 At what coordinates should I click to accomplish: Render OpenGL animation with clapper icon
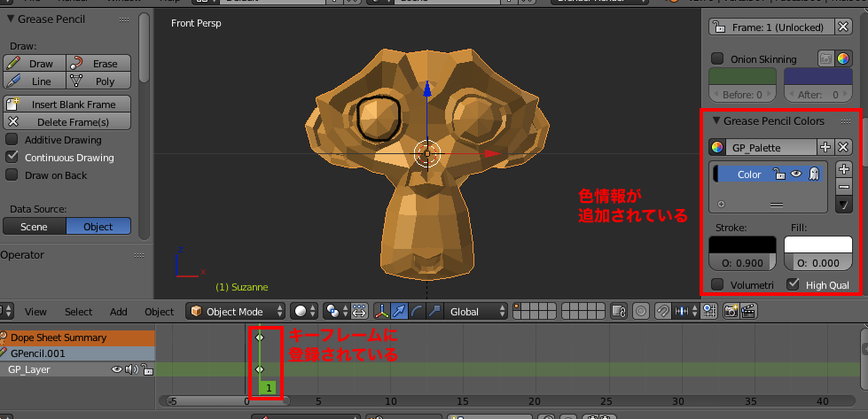748,312
